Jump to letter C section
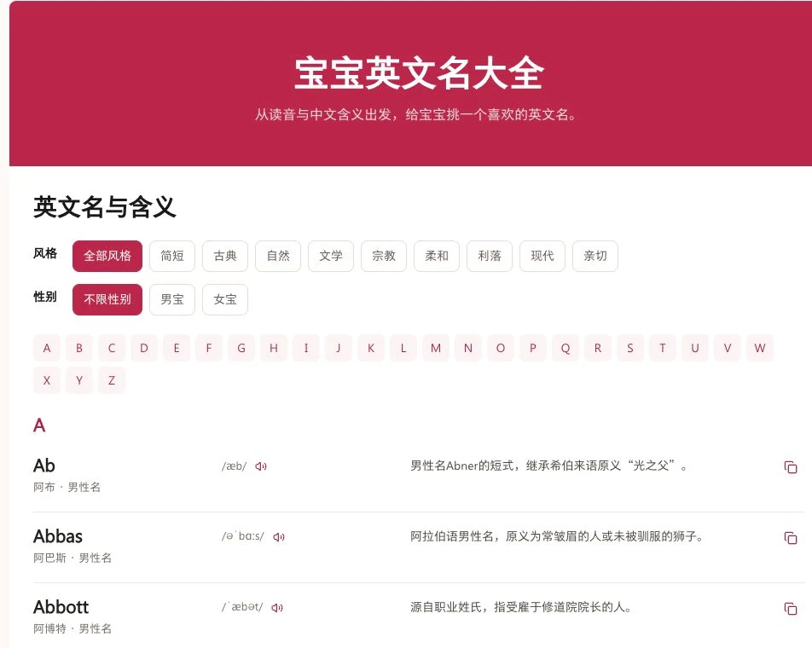Viewport: 812px width, 648px height. [112, 348]
